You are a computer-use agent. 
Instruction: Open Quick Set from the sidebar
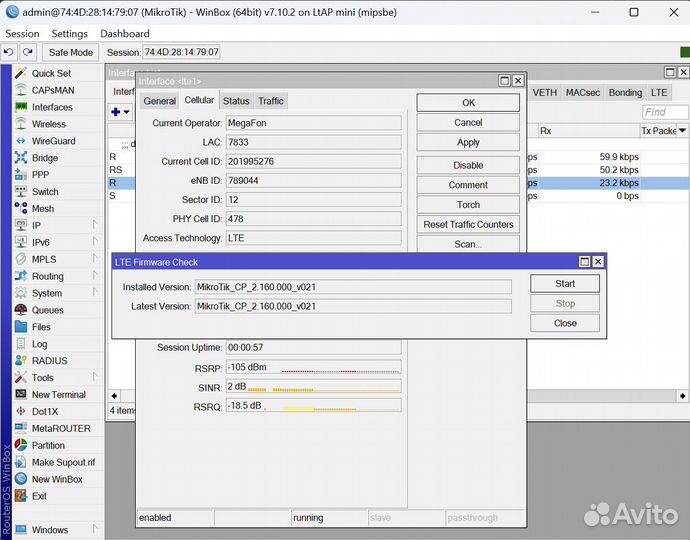[x=50, y=73]
